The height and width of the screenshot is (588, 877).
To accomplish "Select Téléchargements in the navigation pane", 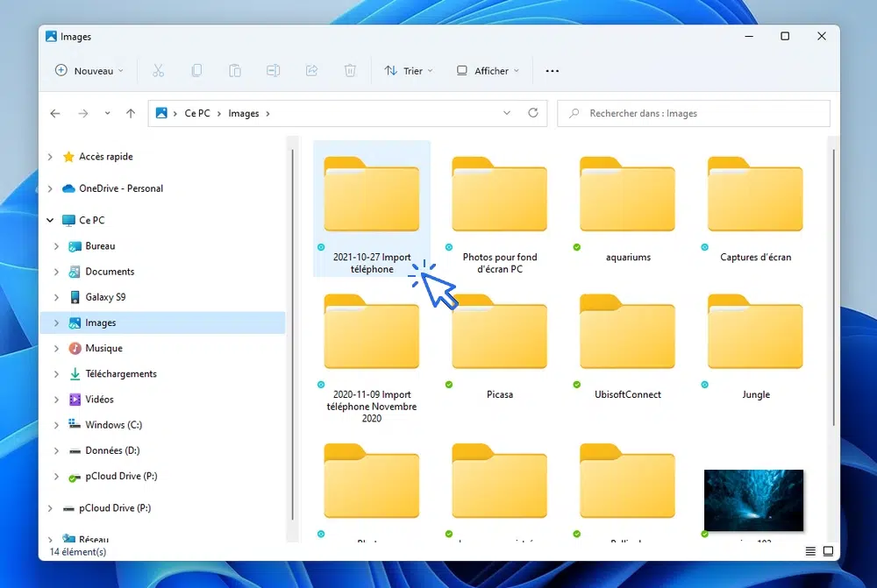I will tap(120, 373).
